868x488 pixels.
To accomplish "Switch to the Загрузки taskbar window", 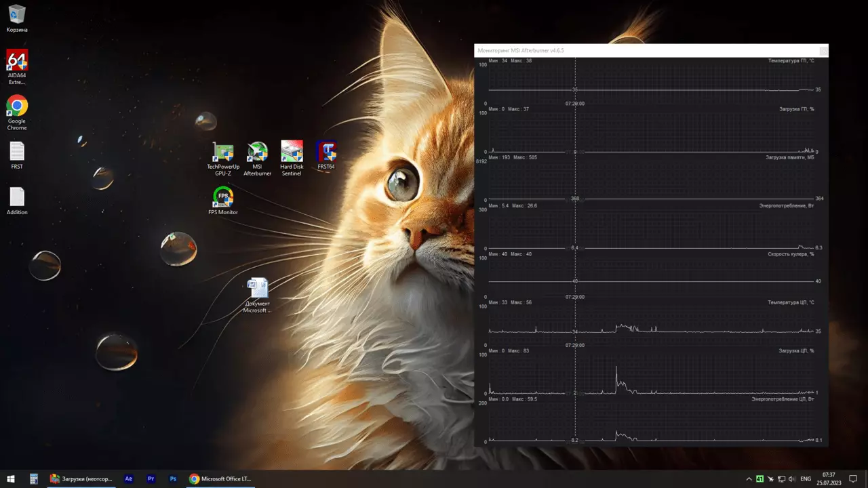I will coord(81,479).
